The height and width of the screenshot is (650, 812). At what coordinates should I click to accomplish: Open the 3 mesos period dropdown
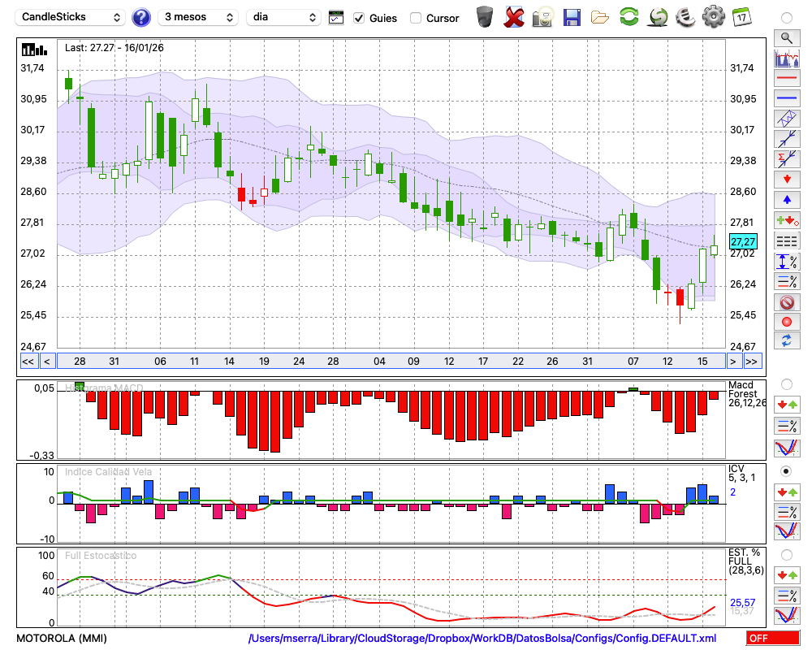tap(198, 17)
